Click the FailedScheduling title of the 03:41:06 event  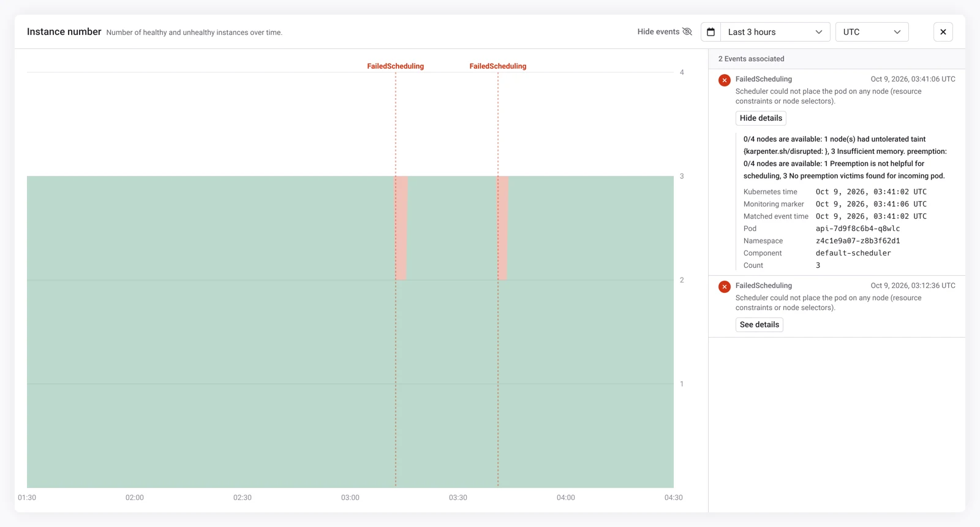(764, 79)
